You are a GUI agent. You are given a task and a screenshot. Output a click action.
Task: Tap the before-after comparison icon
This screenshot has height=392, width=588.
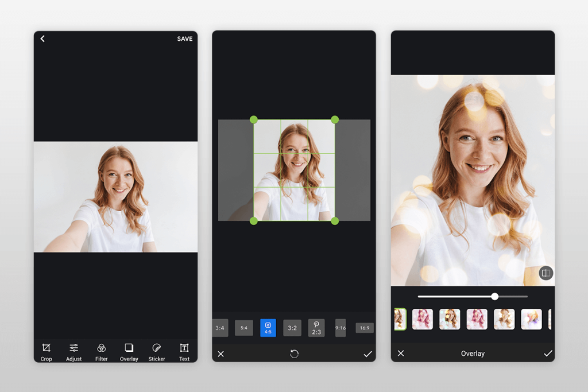546,273
